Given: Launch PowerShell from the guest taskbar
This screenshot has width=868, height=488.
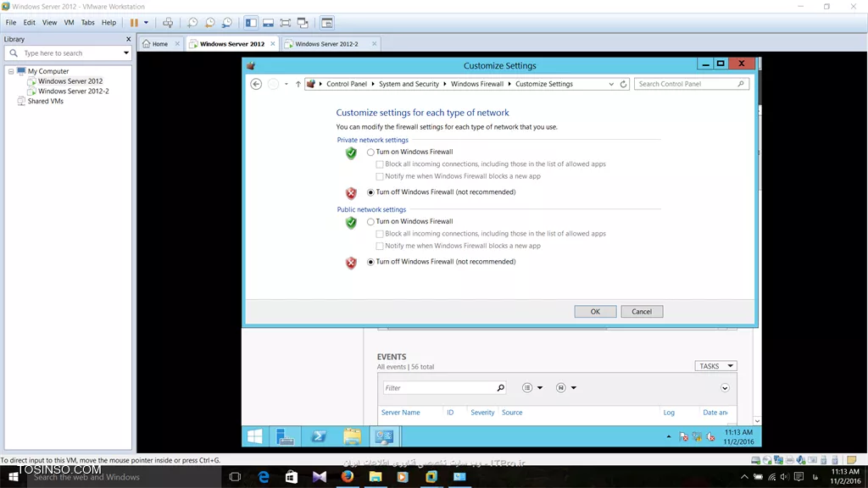Looking at the screenshot, I should click(319, 436).
